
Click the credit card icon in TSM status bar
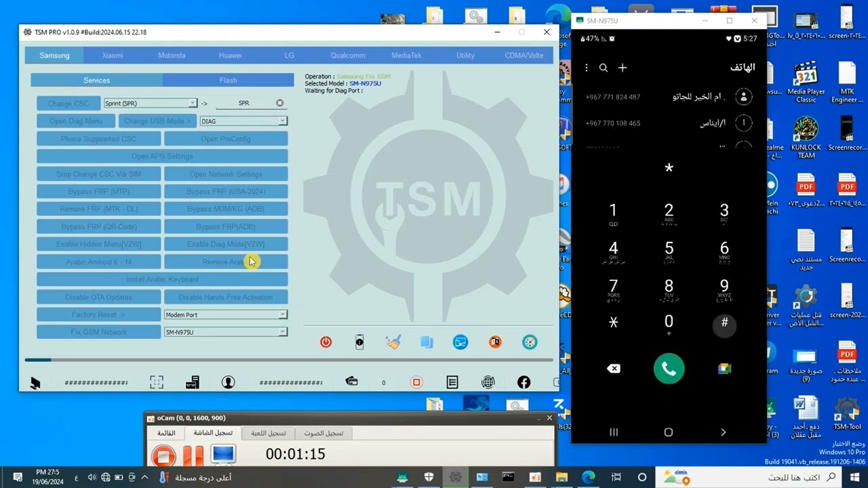pyautogui.click(x=351, y=382)
